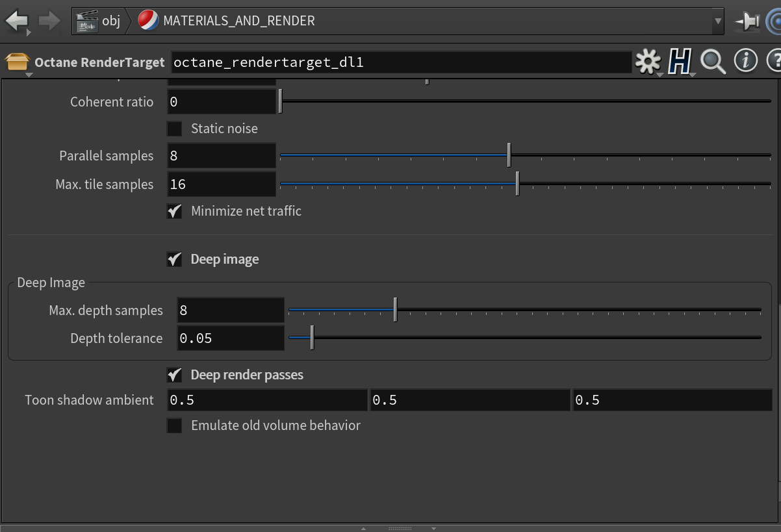
Task: Click the magnifying glass search icon
Action: [713, 62]
